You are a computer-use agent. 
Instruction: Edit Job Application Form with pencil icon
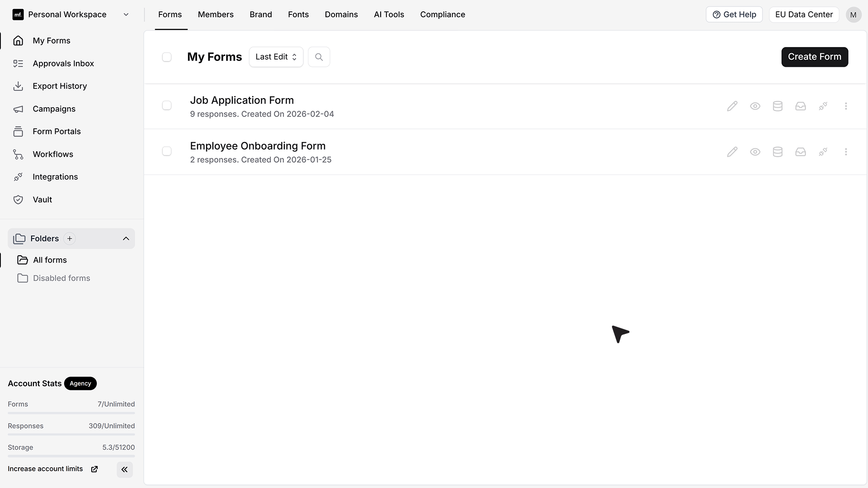tap(732, 106)
